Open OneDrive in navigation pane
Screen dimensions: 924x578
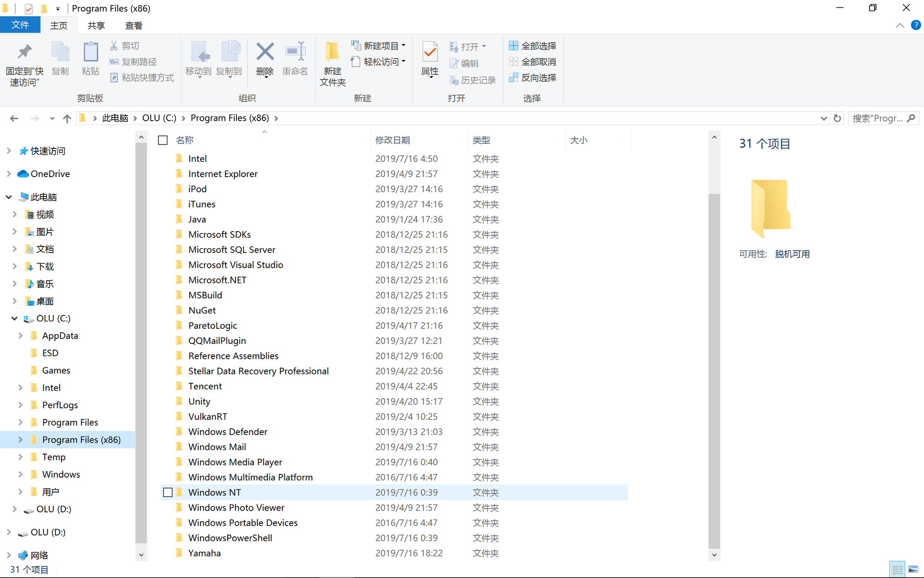[x=50, y=174]
